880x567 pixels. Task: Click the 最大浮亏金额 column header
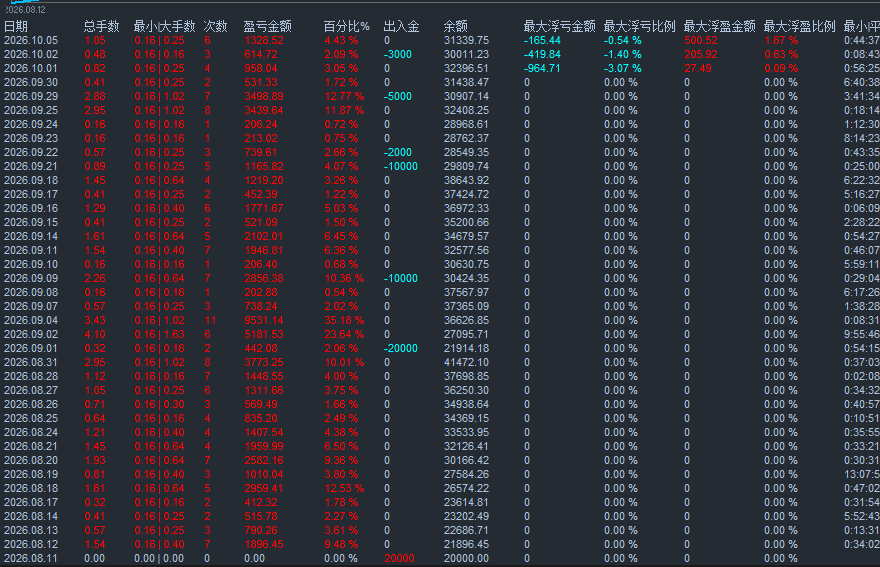559,26
